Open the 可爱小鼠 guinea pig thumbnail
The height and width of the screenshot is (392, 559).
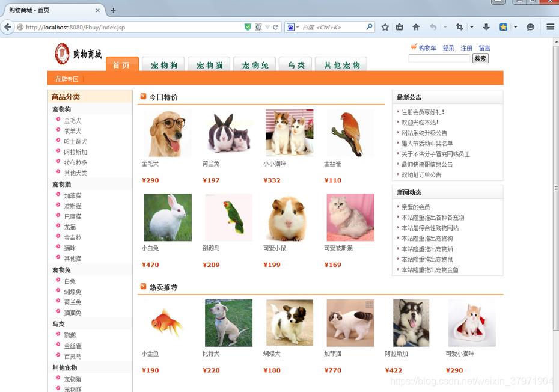(290, 217)
